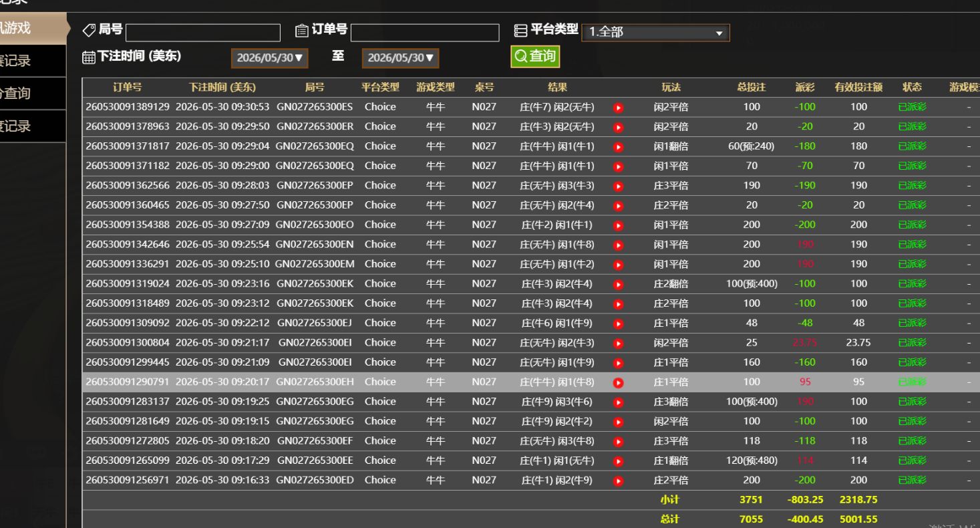
Task: Click the 下注时间 (美东) column header
Action: tap(222, 88)
